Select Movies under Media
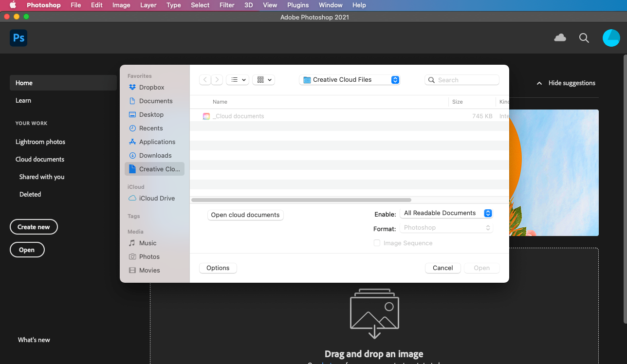The width and height of the screenshot is (627, 364). point(154,271)
